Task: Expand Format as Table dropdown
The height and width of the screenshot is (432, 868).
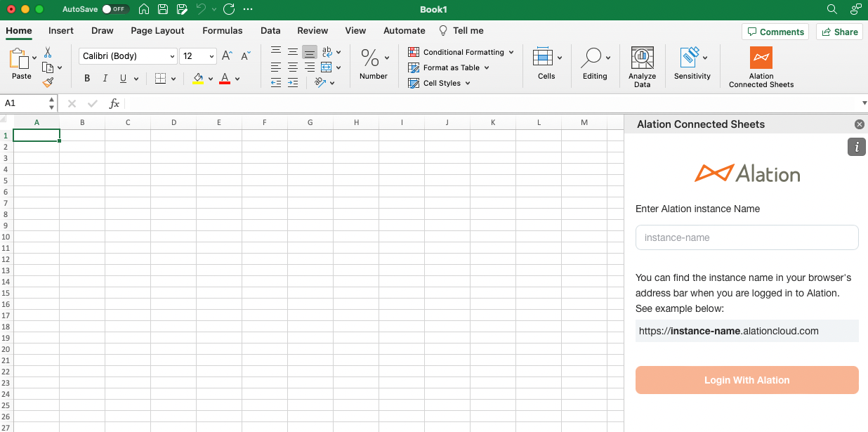Action: [x=487, y=67]
